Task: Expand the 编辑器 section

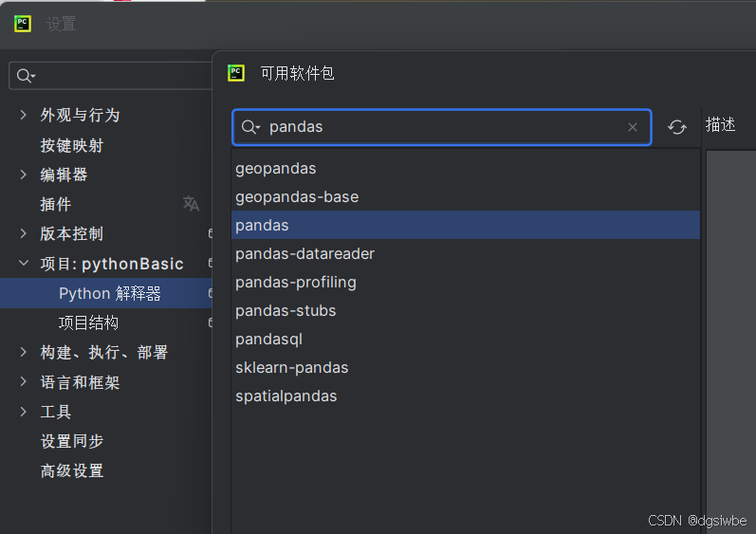Action: pos(23,175)
